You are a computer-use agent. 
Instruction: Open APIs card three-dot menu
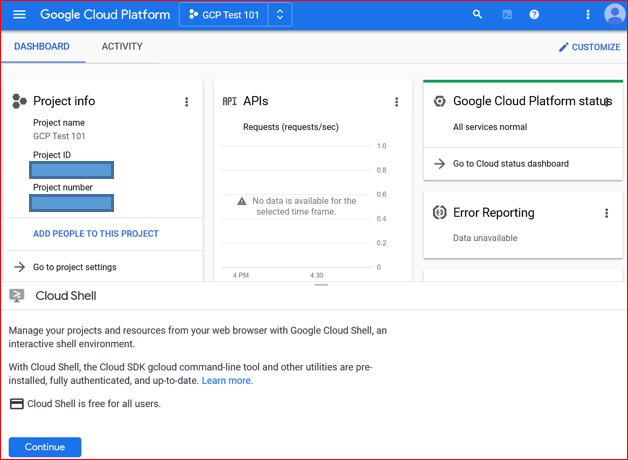[x=396, y=102]
